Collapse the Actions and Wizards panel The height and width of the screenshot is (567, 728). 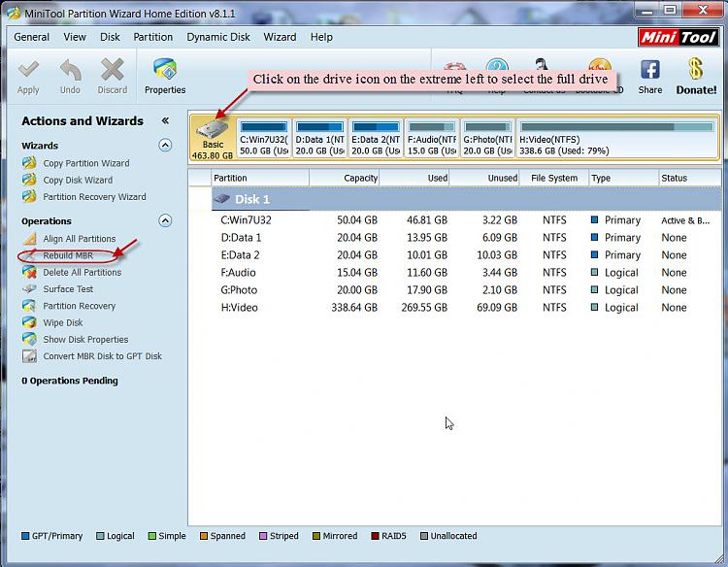pos(165,120)
